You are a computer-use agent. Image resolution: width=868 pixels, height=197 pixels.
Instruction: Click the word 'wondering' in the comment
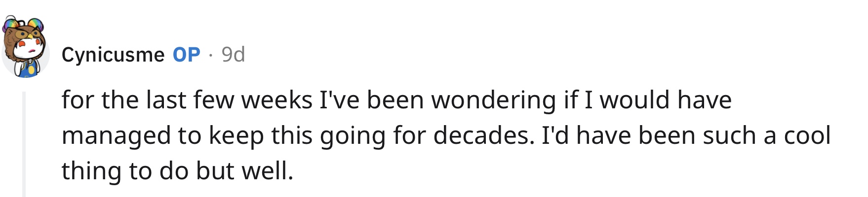[x=494, y=101]
